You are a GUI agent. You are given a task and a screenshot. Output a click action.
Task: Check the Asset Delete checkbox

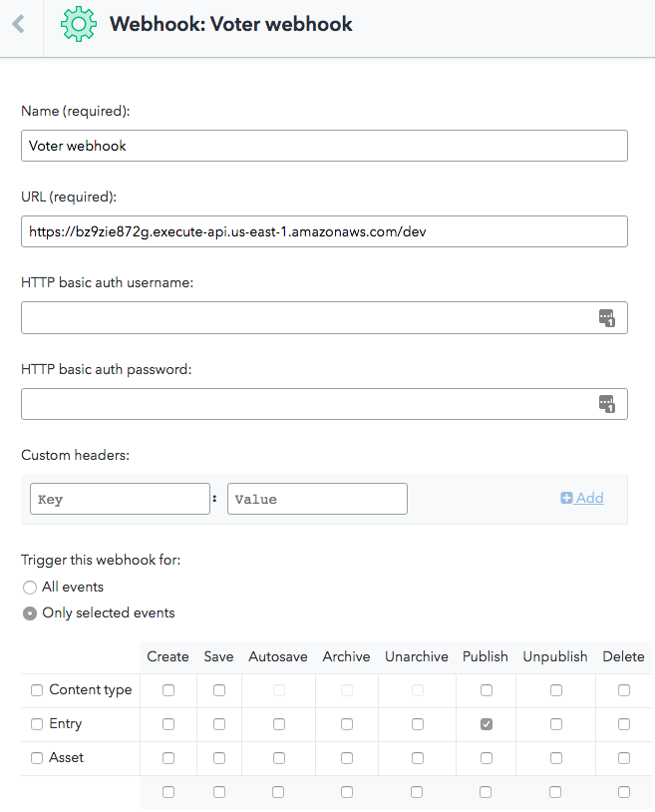[x=624, y=758]
